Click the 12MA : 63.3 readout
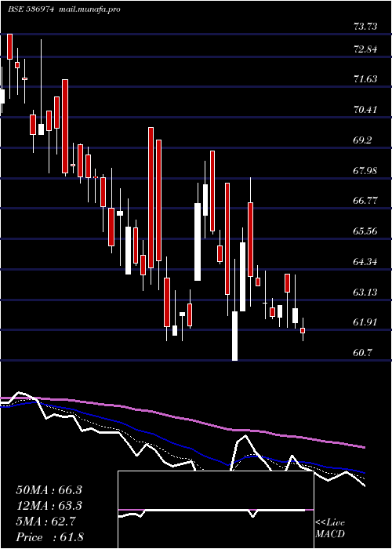Screen dimensions: 392x549 point(49,506)
